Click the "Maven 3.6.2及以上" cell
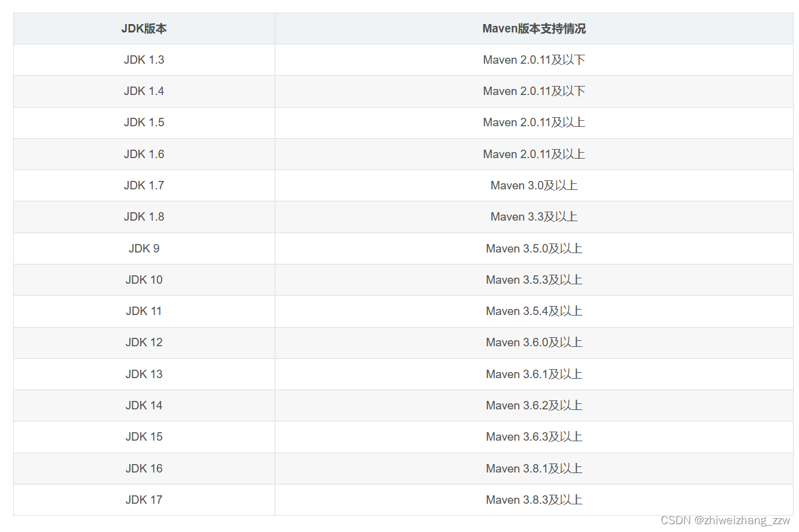Image resolution: width=799 pixels, height=532 pixels. pyautogui.click(x=534, y=406)
